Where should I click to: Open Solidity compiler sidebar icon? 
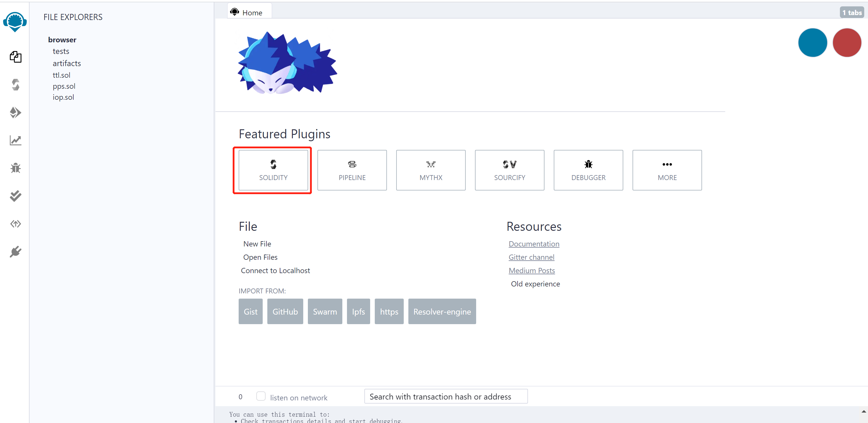pos(16,85)
